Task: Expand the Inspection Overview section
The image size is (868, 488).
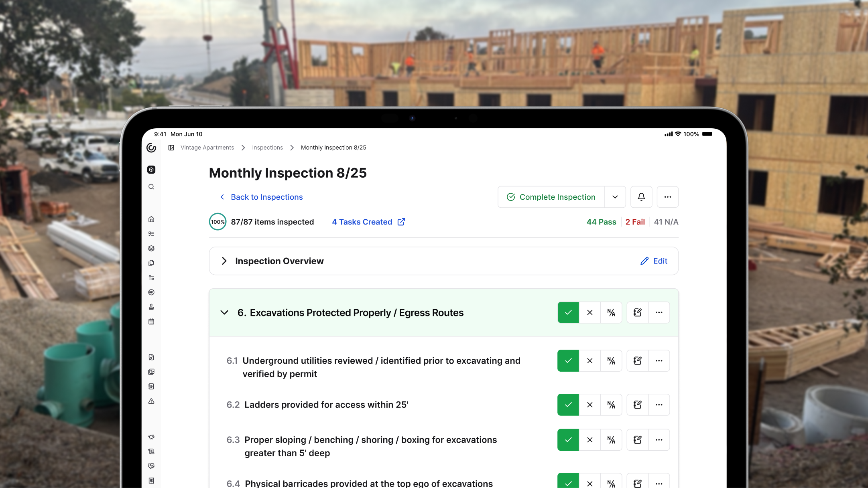Action: pos(224,261)
